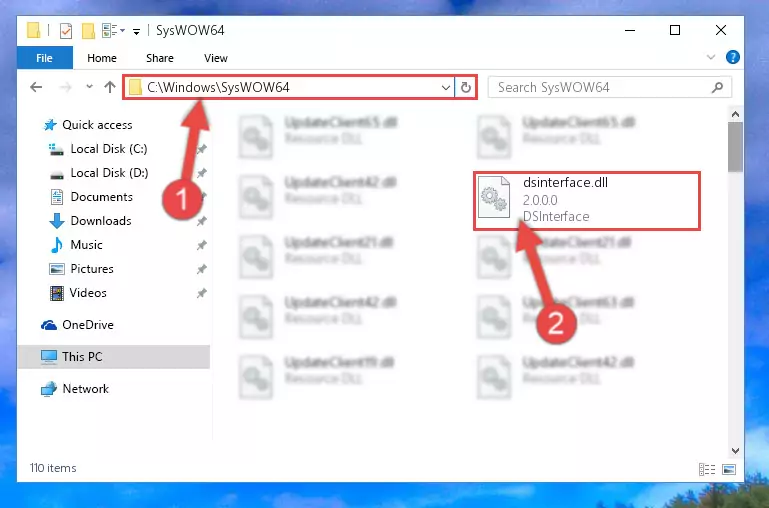The height and width of the screenshot is (508, 769).
Task: Switch to large icons view layout
Action: (729, 469)
